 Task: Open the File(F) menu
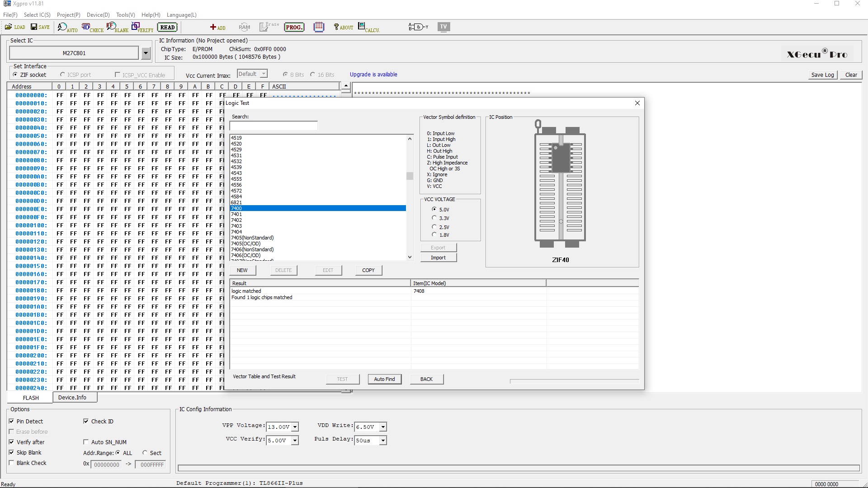[10, 15]
